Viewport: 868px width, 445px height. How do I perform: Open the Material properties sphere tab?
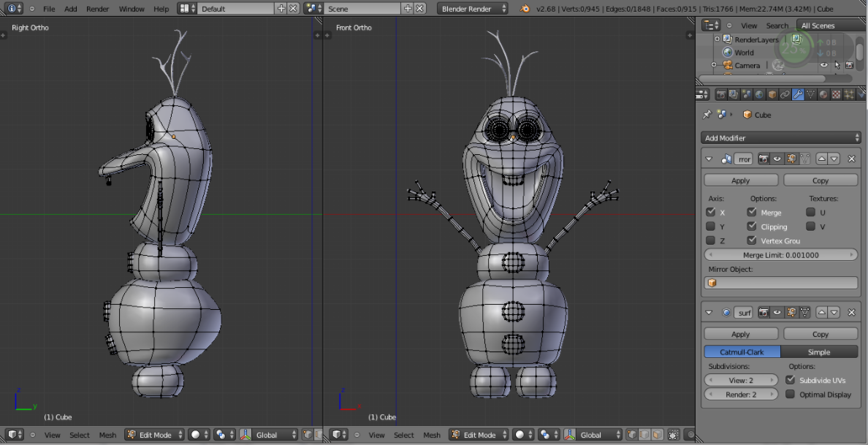(x=823, y=94)
